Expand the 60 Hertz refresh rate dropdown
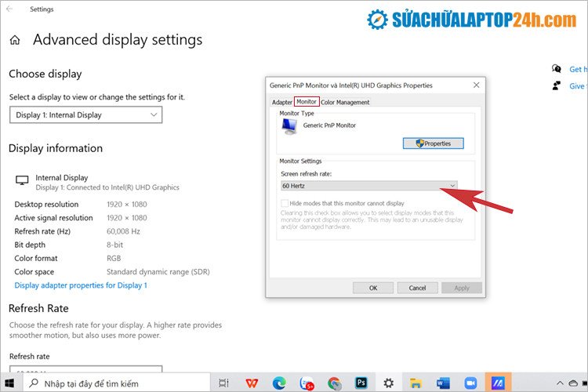The width and height of the screenshot is (588, 392). [x=369, y=186]
